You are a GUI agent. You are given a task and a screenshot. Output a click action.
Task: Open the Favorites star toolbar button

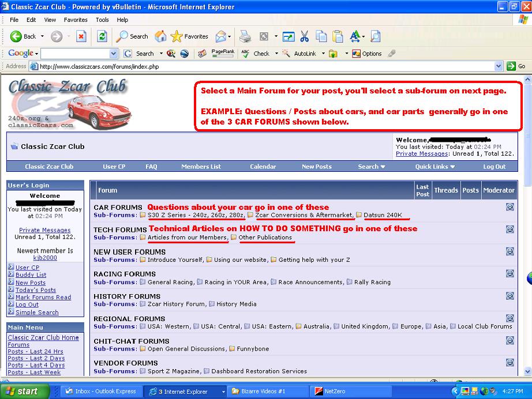pos(189,36)
